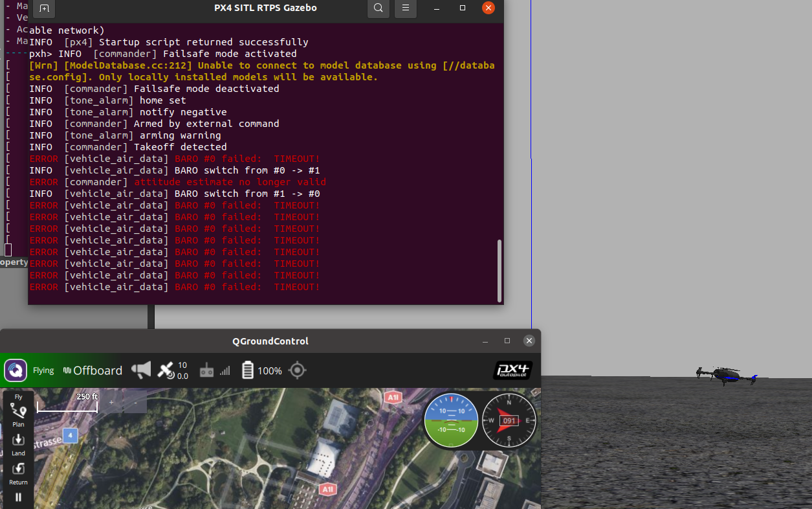
Task: Open the GPS satellite status indicator
Action: pyautogui.click(x=173, y=370)
